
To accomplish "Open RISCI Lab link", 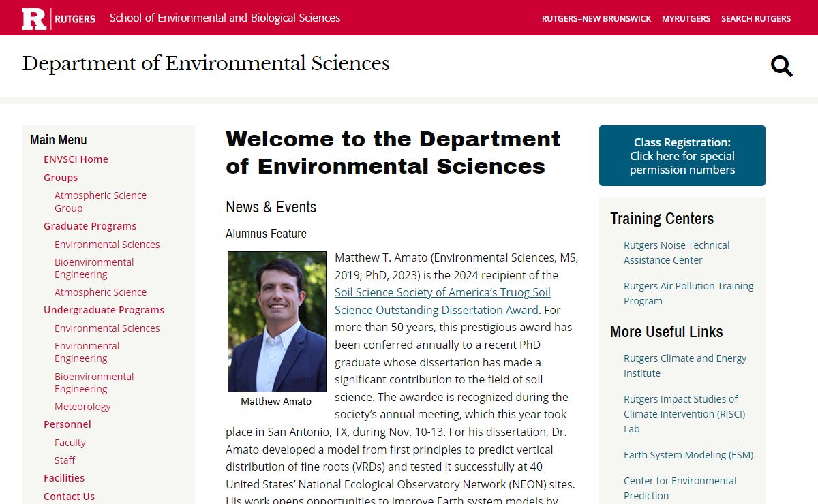I will tap(684, 414).
